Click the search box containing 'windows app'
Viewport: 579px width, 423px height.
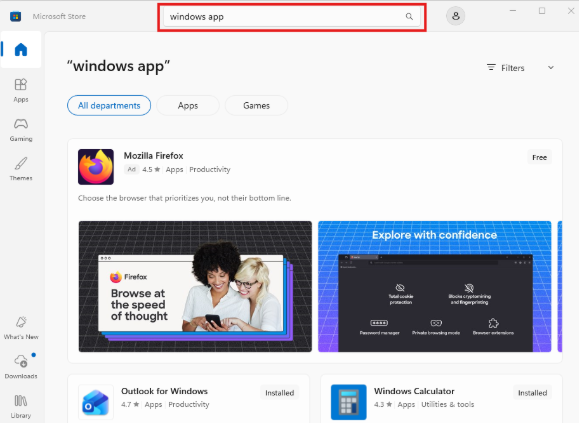(292, 17)
